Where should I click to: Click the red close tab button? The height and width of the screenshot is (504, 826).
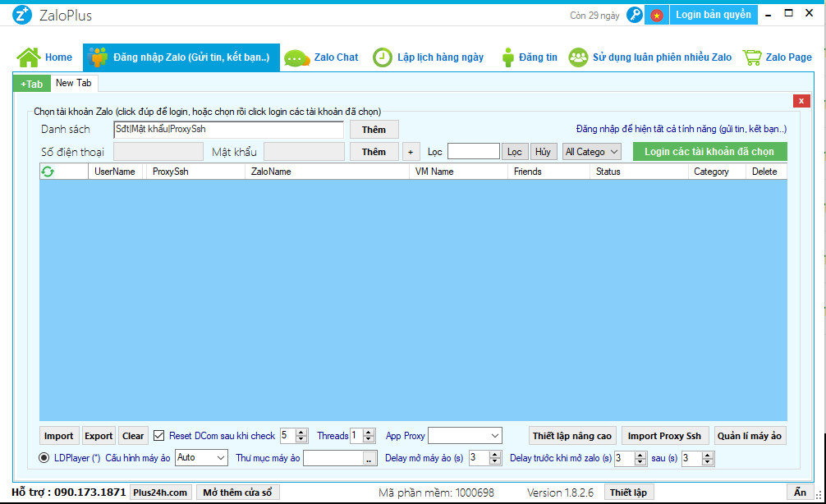click(801, 101)
